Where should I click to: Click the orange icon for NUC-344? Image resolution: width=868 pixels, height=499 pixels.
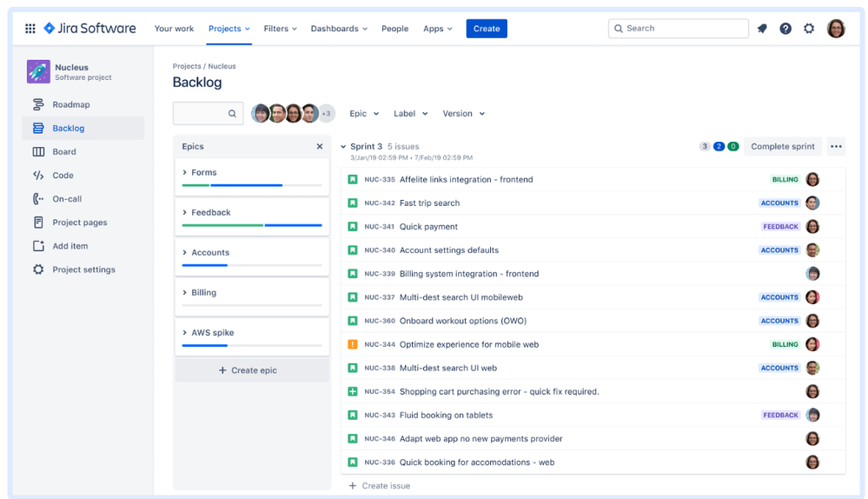point(353,344)
